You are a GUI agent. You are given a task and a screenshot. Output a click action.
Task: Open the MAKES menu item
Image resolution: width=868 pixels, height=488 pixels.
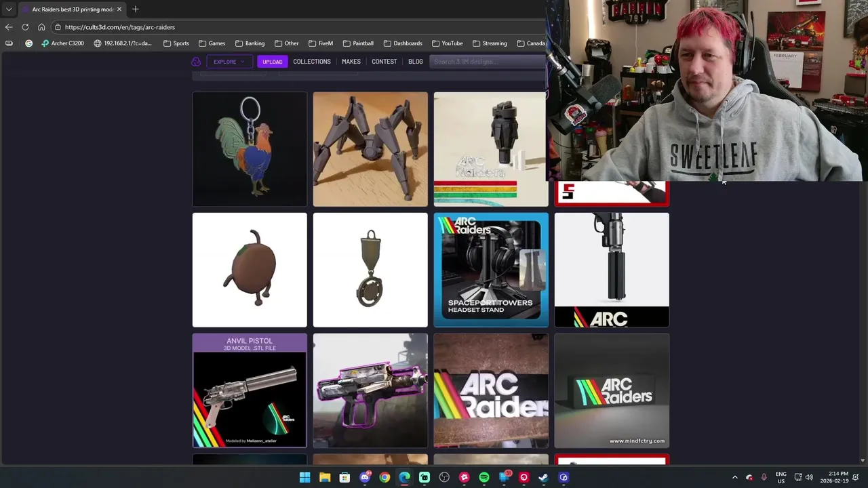351,62
